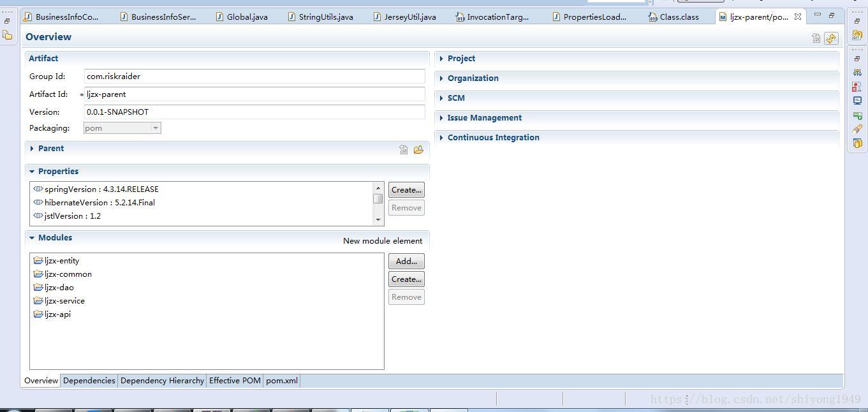Click the New module element link
Screen dimensions: 868x412
383,241
